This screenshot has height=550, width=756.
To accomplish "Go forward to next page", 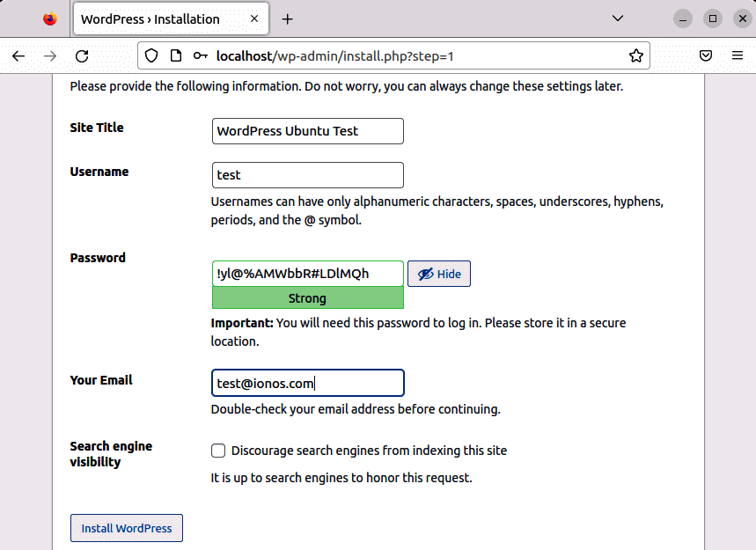I will [x=50, y=56].
